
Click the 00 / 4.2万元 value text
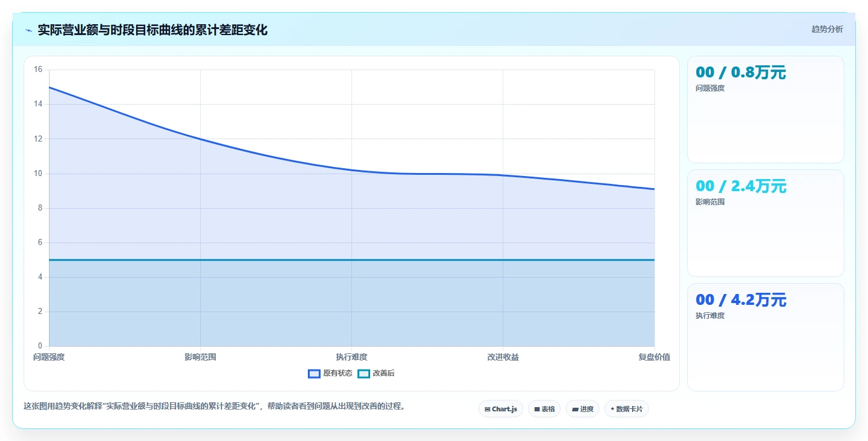click(741, 300)
